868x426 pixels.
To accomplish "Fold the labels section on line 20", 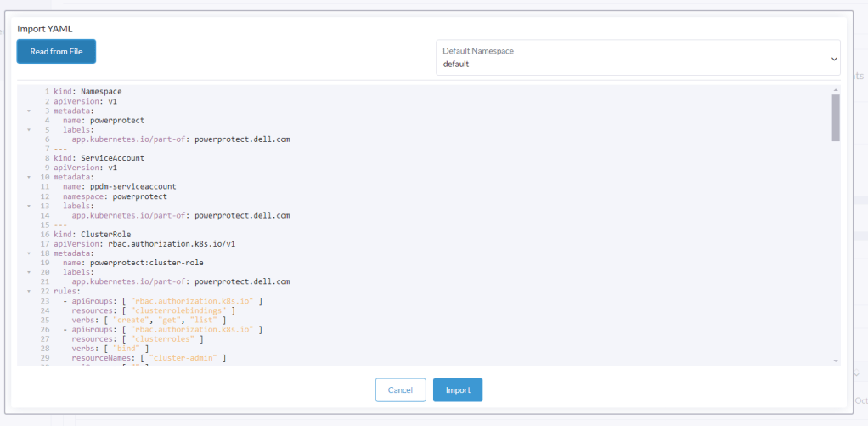I will point(29,272).
